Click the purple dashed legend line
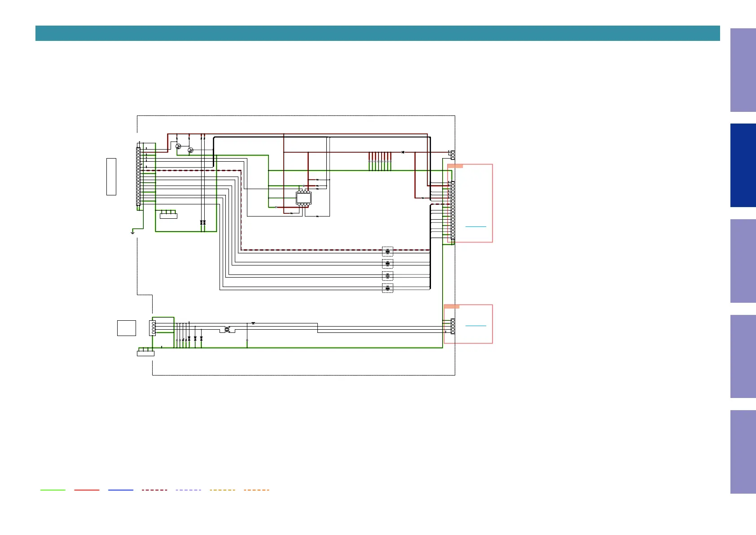756x535 pixels. click(x=189, y=490)
